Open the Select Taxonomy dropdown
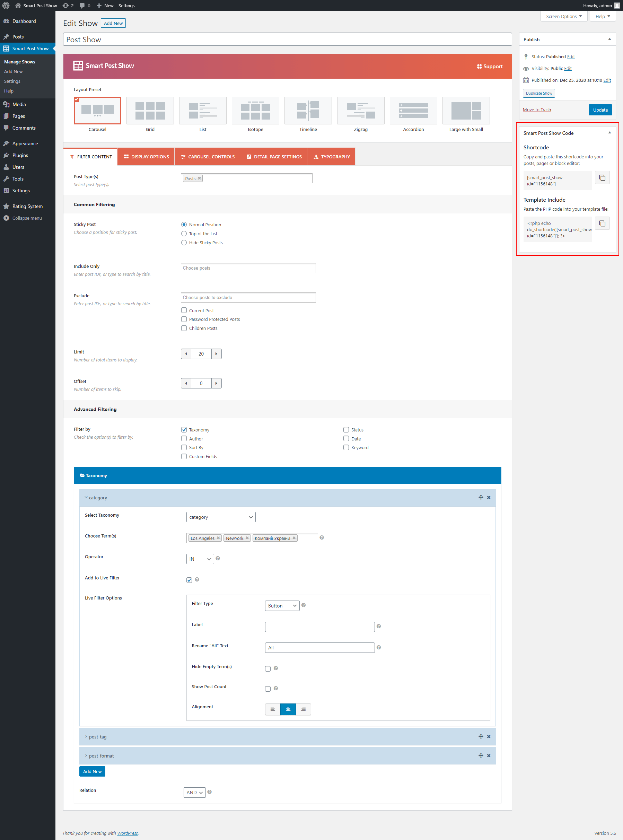Image resolution: width=623 pixels, height=840 pixels. point(221,517)
